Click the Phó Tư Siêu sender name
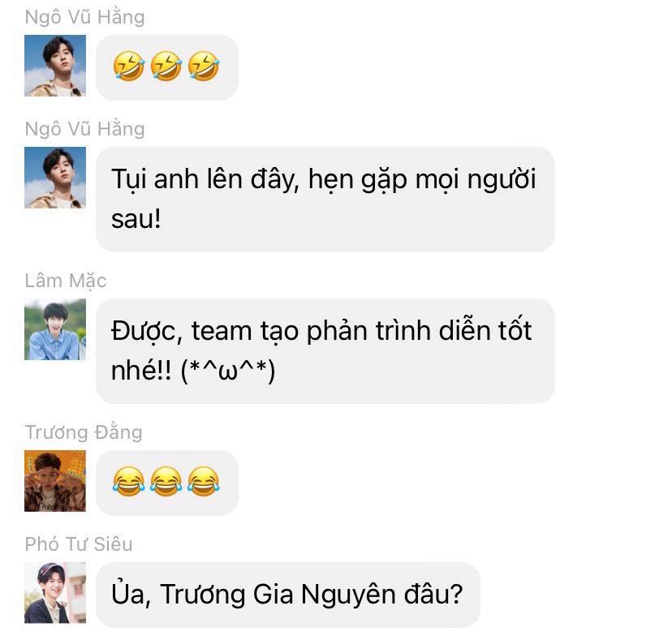The width and height of the screenshot is (672, 640). pyautogui.click(x=79, y=544)
